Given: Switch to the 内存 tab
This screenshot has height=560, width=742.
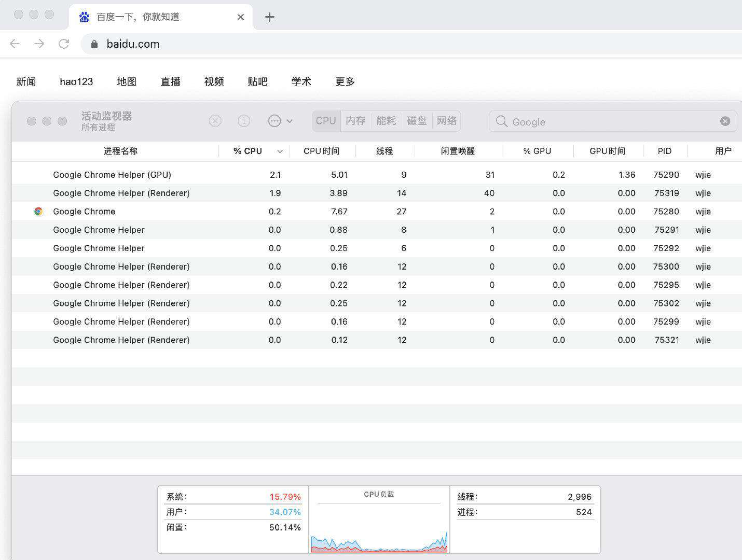Looking at the screenshot, I should 355,121.
